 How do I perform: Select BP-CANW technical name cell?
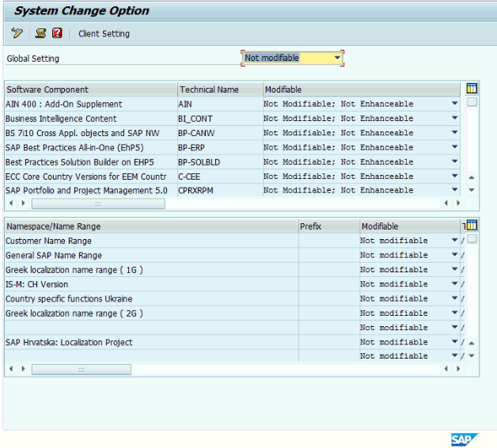point(220,133)
